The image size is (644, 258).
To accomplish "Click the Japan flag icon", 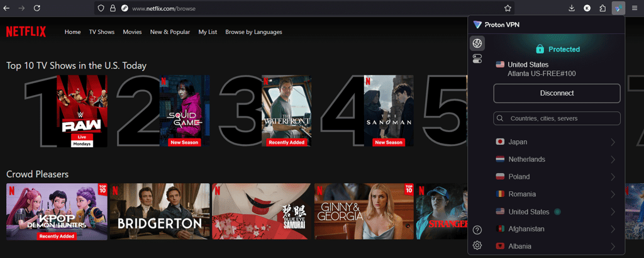I will pos(500,142).
